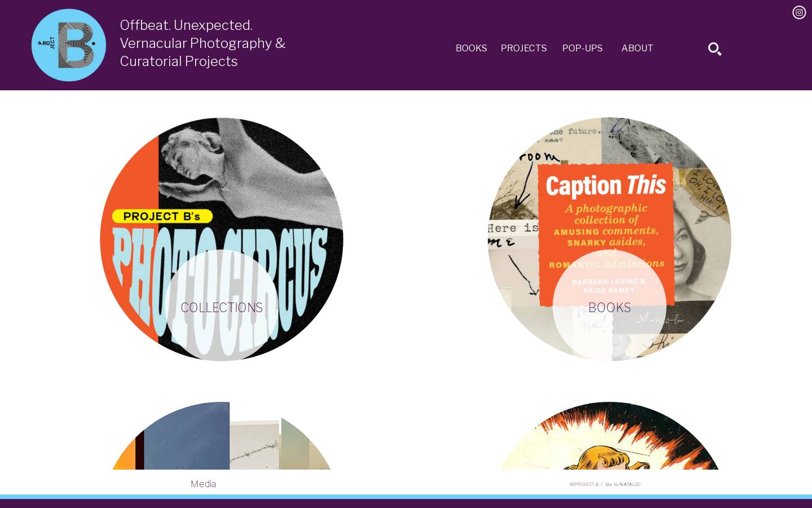Click the NATALOO site credit link
This screenshot has width=812, height=508.
630,484
